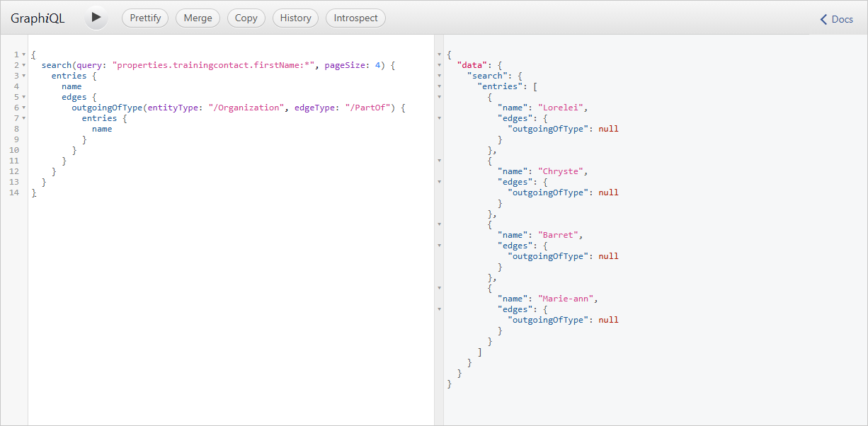Collapse the "data" object in the results
This screenshot has width=868, height=426.
(x=439, y=65)
